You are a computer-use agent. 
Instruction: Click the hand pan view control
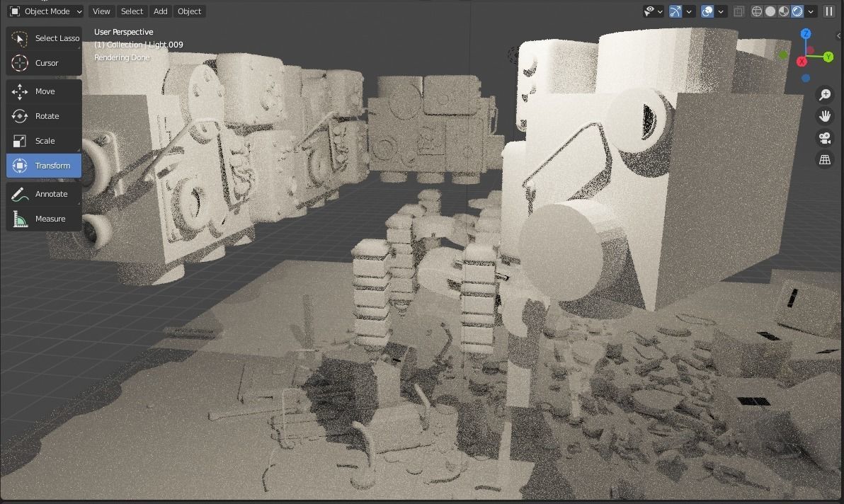point(825,116)
